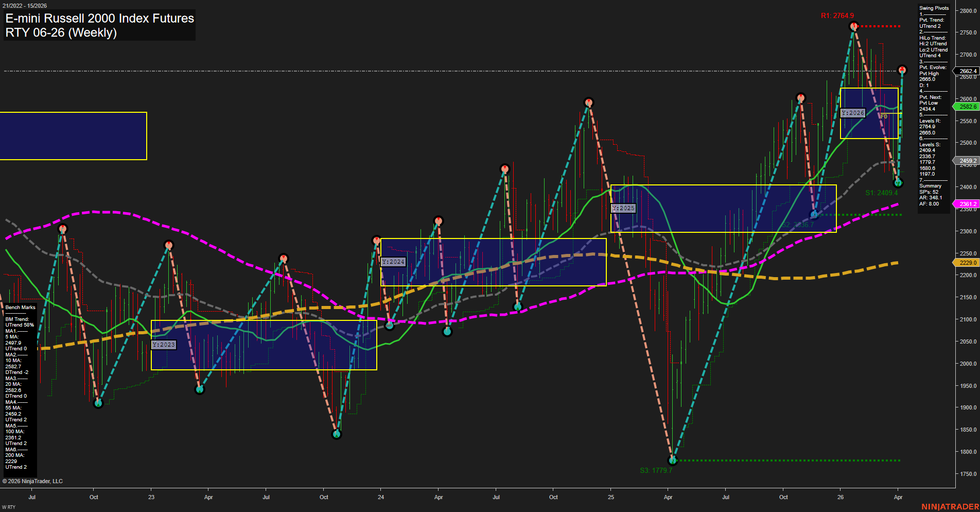Screen dimensions: 980x512
Task: Select the swing low pivot circle above S3
Action: click(x=672, y=460)
